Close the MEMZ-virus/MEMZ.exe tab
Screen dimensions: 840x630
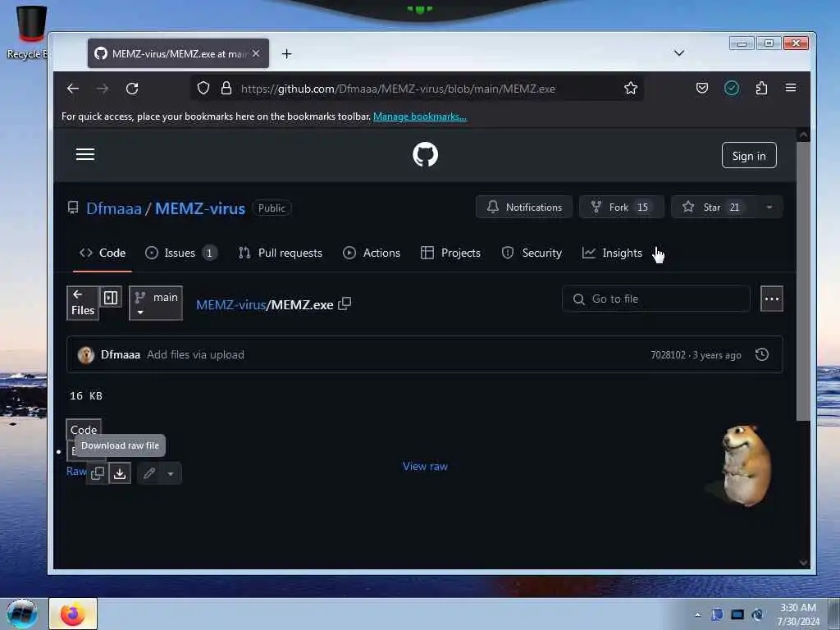[256, 53]
